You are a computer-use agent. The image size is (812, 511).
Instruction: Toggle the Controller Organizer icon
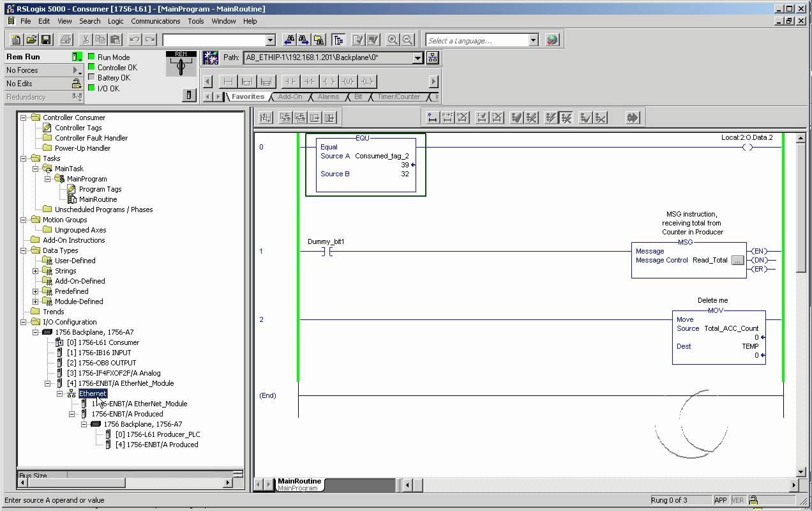click(x=338, y=40)
